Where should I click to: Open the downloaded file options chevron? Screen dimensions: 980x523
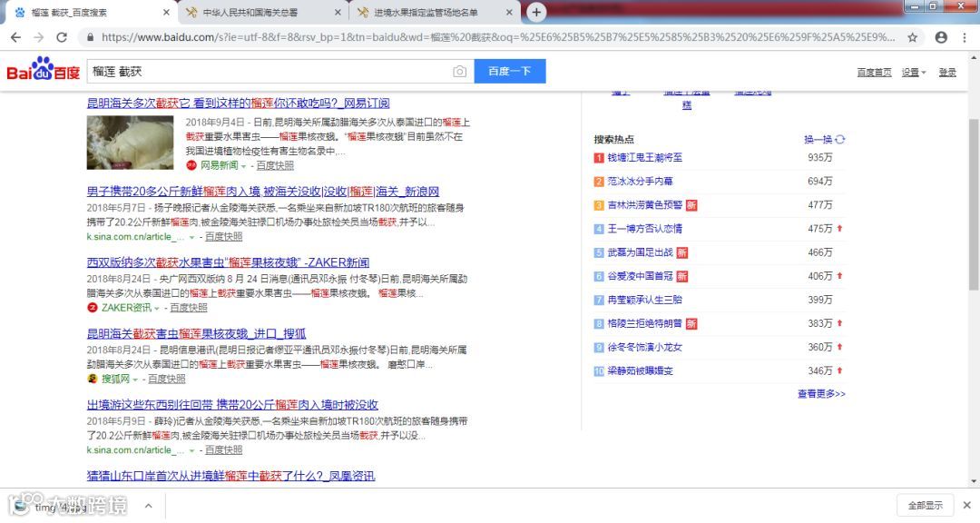point(148,506)
